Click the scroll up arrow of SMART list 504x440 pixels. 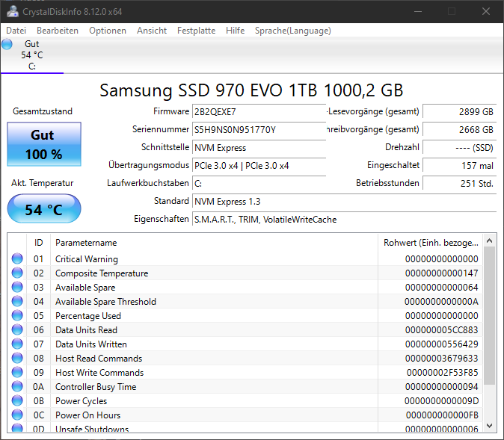[x=490, y=241]
